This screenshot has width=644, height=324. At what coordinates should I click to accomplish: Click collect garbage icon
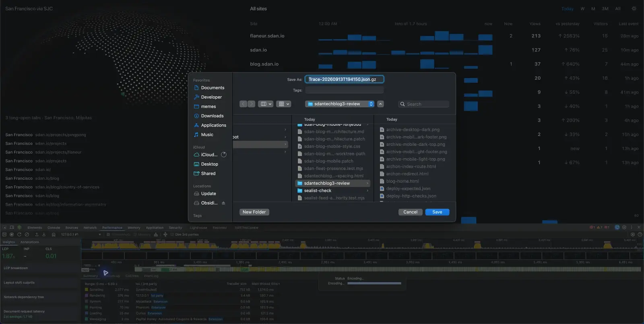click(156, 234)
